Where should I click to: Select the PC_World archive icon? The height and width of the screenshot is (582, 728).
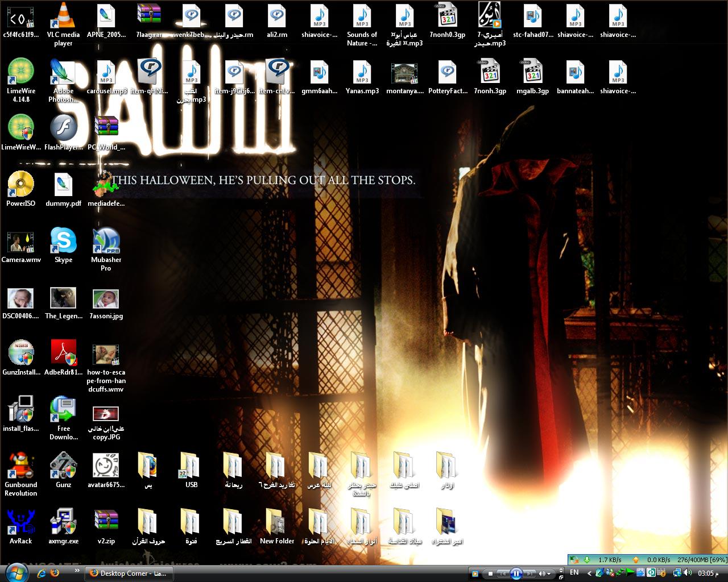tap(106, 133)
